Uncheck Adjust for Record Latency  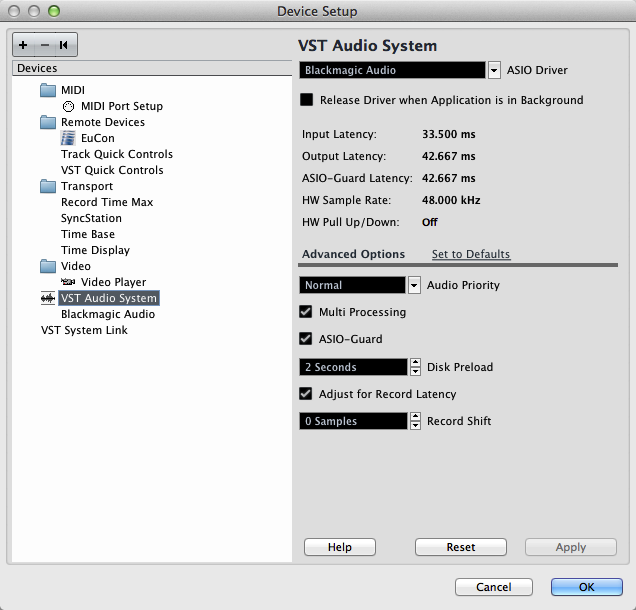point(307,394)
